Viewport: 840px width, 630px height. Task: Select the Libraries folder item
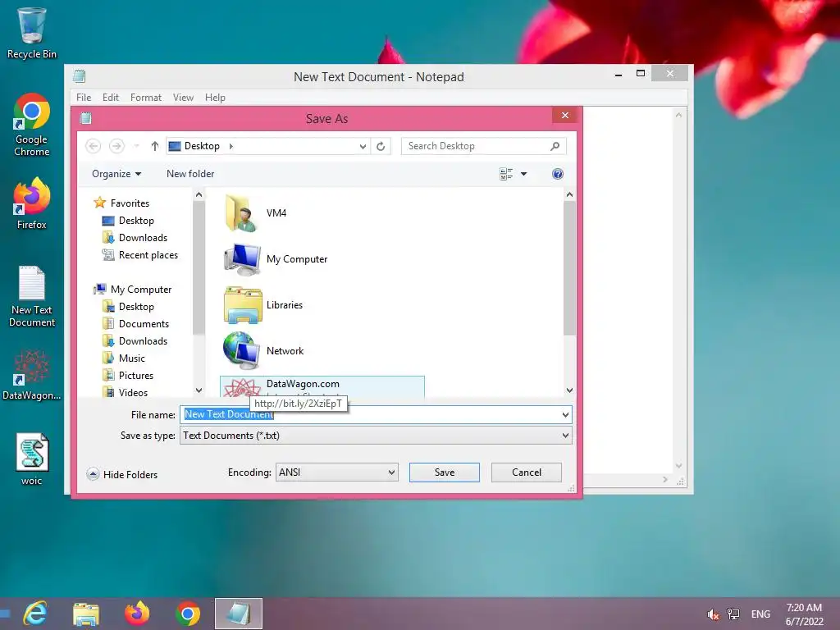(x=263, y=305)
